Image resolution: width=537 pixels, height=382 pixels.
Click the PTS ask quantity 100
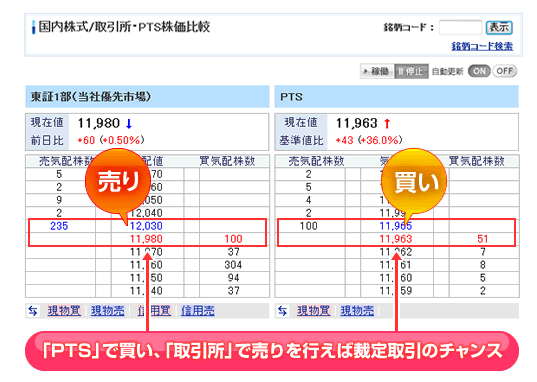click(309, 226)
